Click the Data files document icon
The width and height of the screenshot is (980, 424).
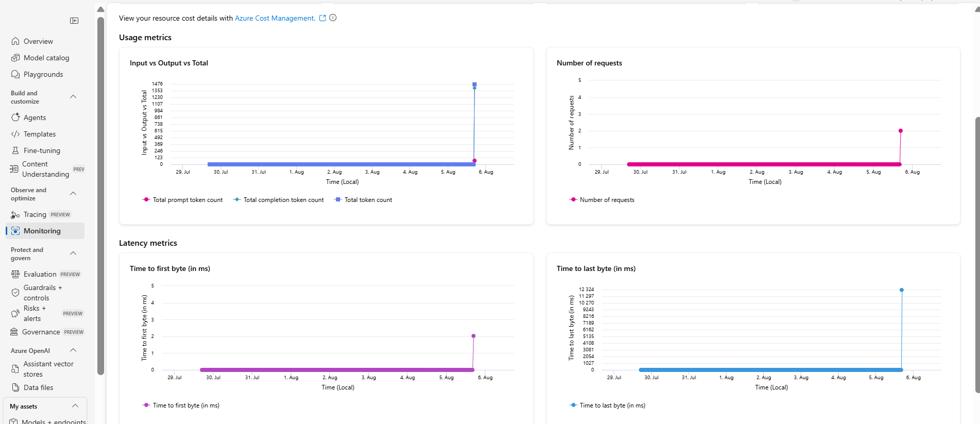click(x=15, y=387)
